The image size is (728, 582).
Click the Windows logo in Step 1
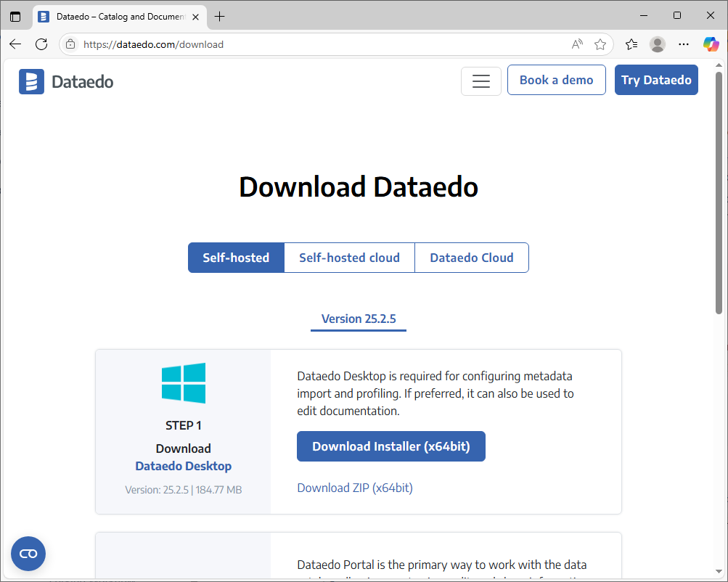click(x=184, y=383)
